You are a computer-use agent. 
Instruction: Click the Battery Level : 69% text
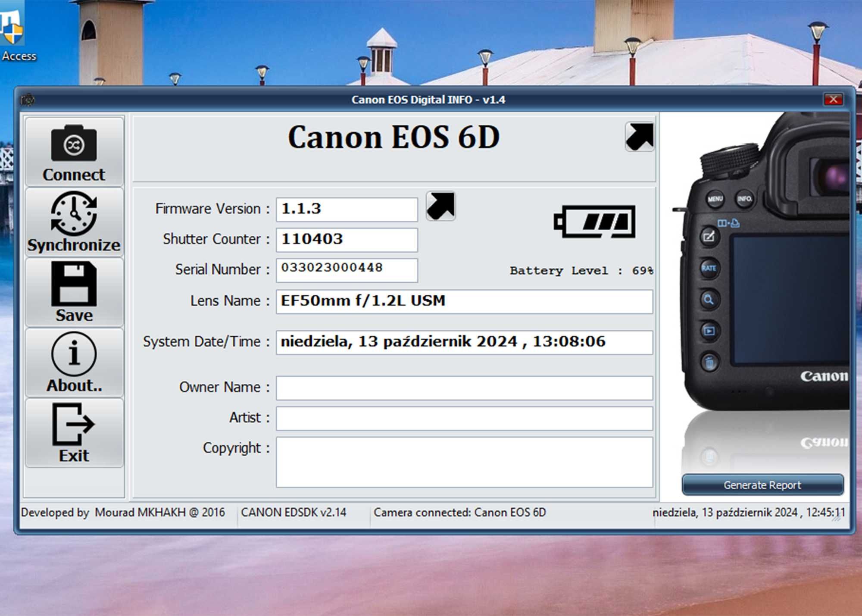pyautogui.click(x=581, y=271)
